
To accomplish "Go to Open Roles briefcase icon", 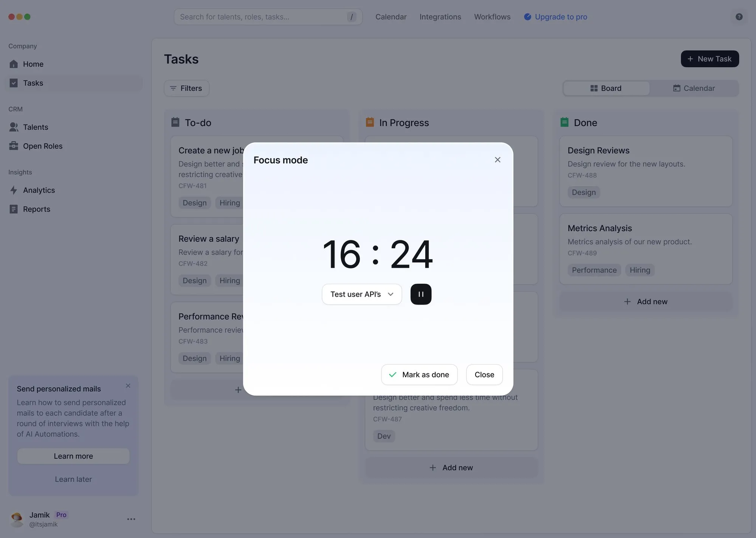I will pos(14,146).
